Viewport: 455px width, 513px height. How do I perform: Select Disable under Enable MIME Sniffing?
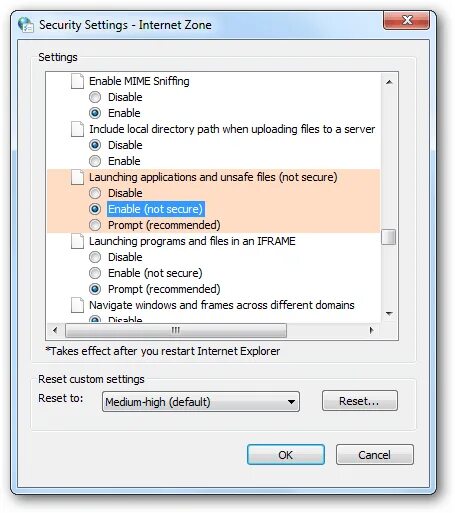pos(95,97)
